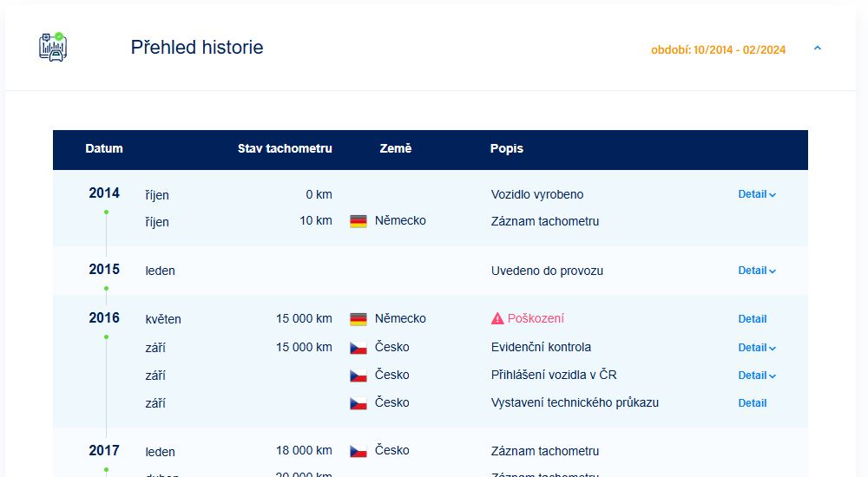Click the Přehled historie heading

click(x=196, y=47)
